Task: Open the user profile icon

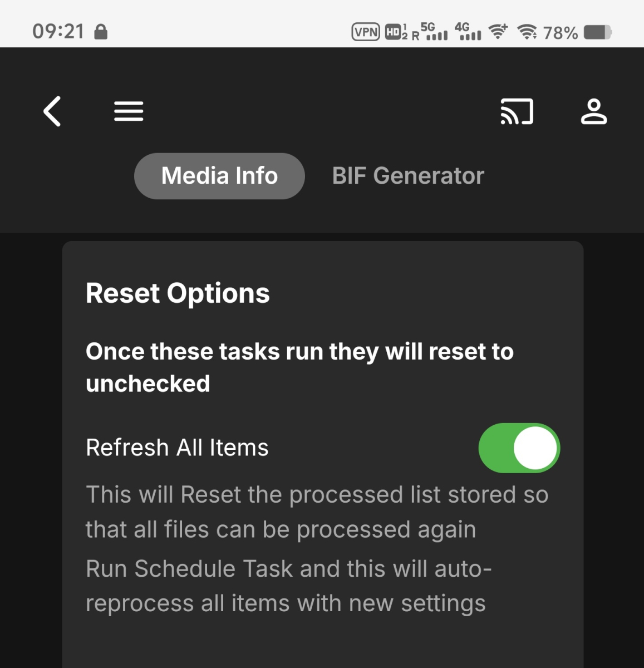Action: [593, 111]
